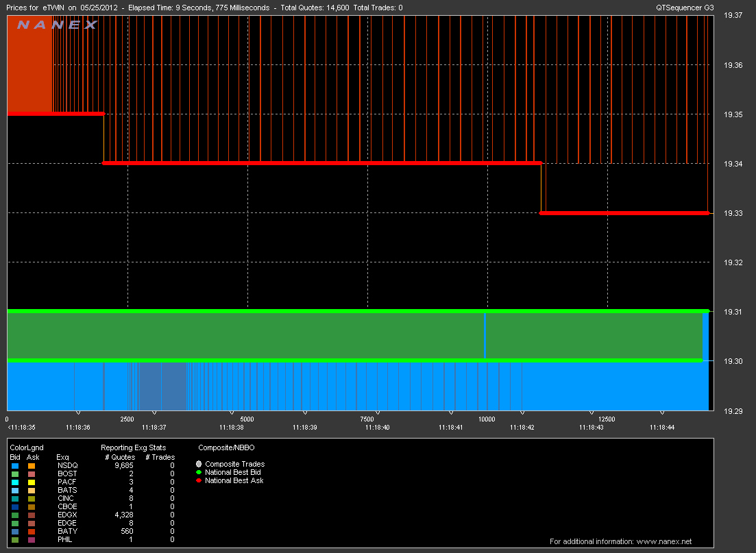Select the triangle marker above 11:18:39

point(305,413)
